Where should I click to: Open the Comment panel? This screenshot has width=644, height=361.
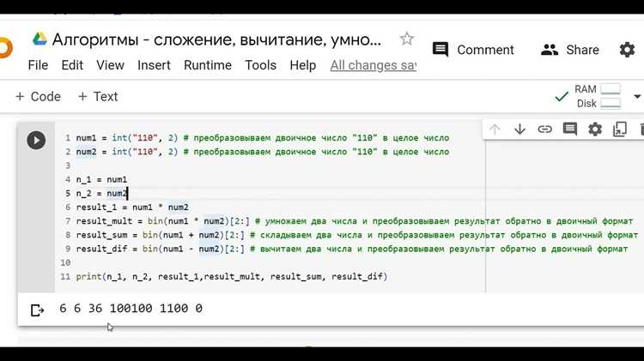(x=473, y=50)
